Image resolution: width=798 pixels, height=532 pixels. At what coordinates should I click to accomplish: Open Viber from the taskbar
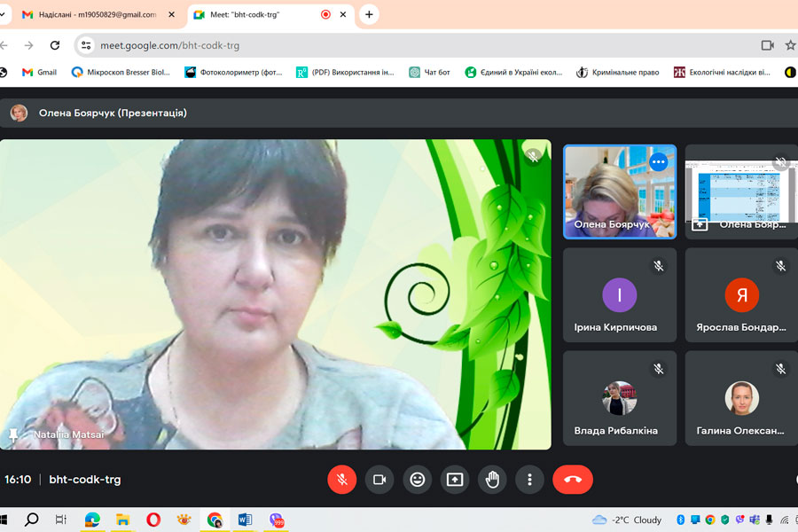277,520
